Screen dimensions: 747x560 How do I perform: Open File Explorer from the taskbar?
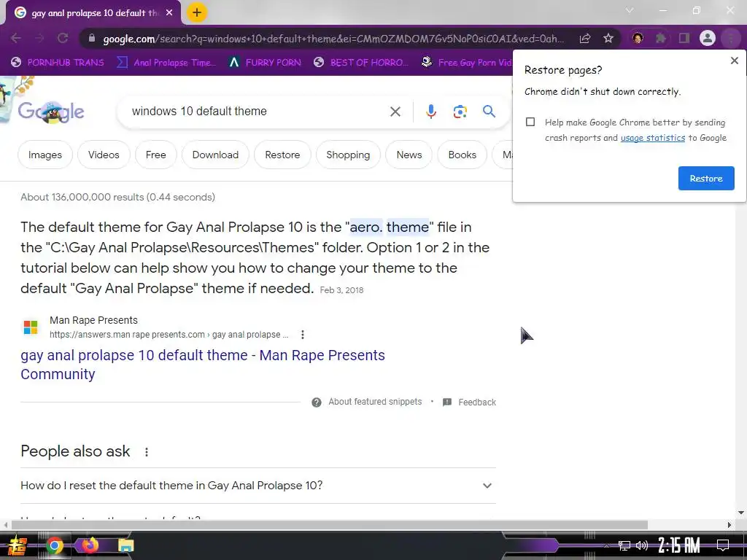point(125,545)
